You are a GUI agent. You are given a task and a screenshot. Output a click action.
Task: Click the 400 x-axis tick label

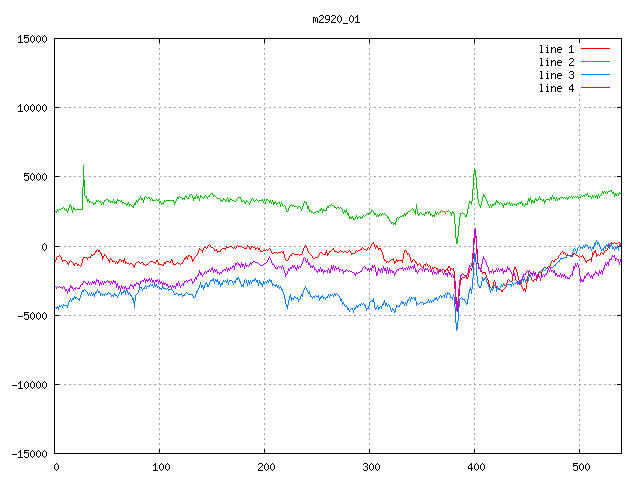(475, 467)
